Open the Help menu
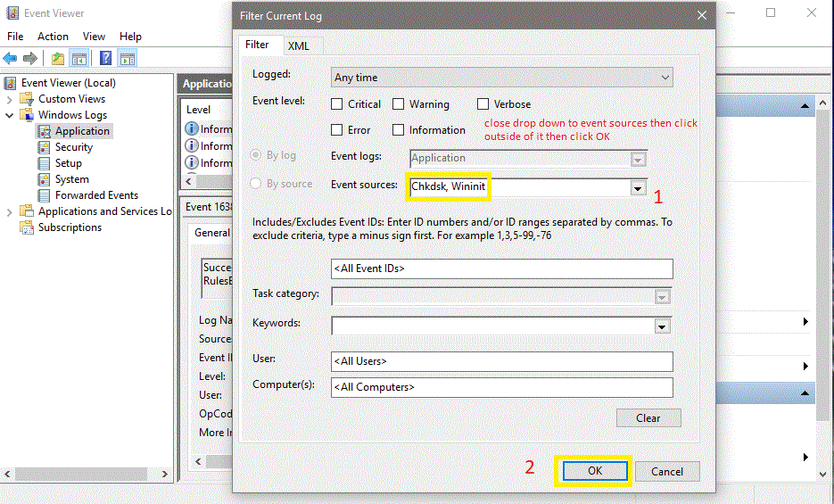 pyautogui.click(x=130, y=37)
